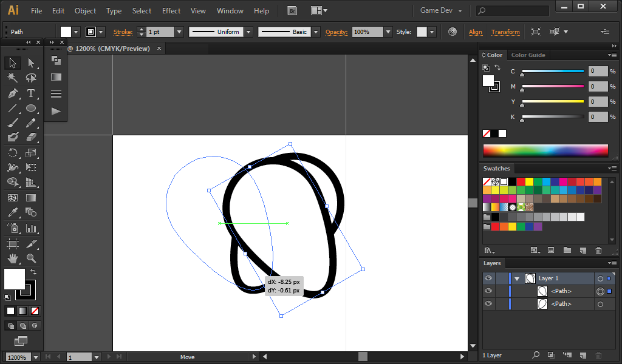
Task: Hide the top Path sublayer
Action: tap(488, 291)
